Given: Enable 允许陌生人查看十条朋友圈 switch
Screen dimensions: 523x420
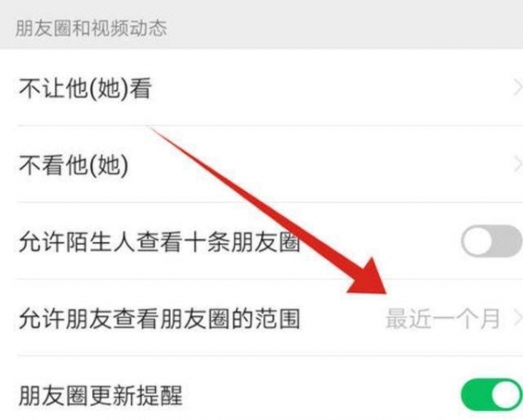Looking at the screenshot, I should click(492, 240).
